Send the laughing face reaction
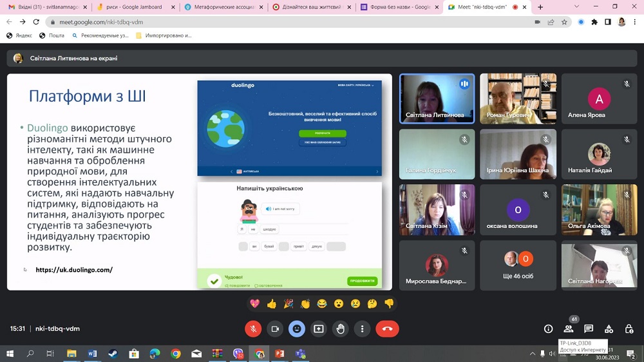This screenshot has height=362, width=644. [322, 303]
